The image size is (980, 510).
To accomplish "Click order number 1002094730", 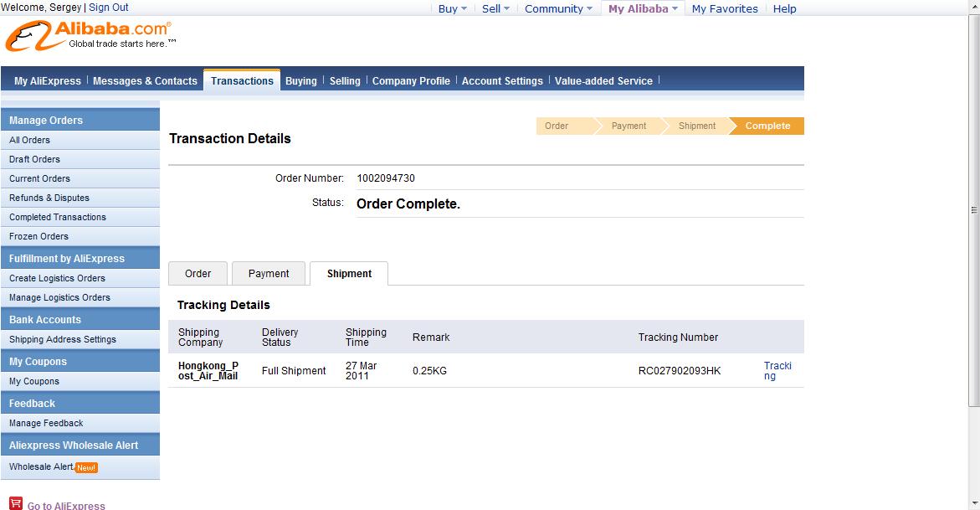I will pos(386,178).
